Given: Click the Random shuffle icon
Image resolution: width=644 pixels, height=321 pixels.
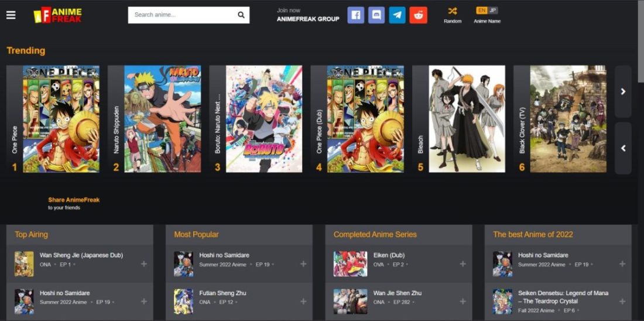Looking at the screenshot, I should (x=453, y=11).
